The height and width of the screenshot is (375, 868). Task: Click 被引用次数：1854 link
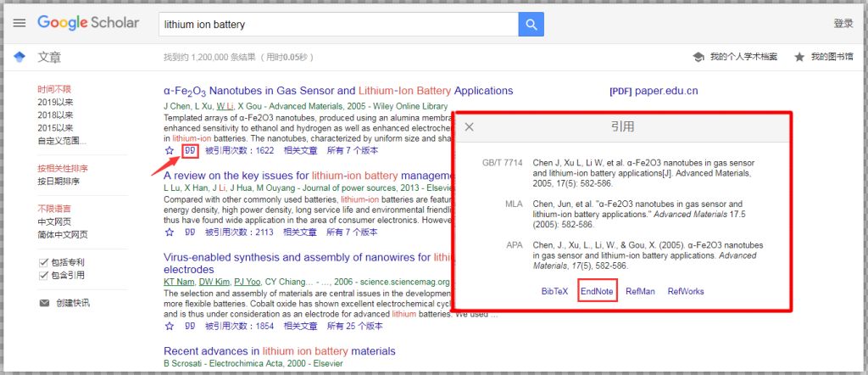pos(239,327)
